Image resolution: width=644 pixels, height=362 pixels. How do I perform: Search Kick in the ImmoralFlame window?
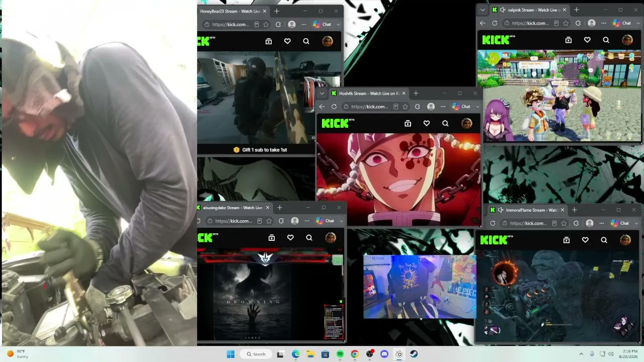604,240
